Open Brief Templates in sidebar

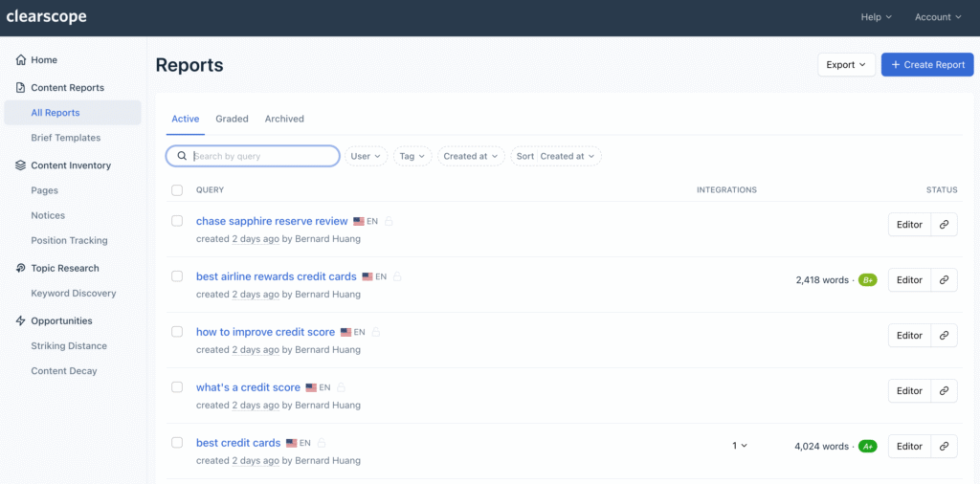pyautogui.click(x=66, y=138)
